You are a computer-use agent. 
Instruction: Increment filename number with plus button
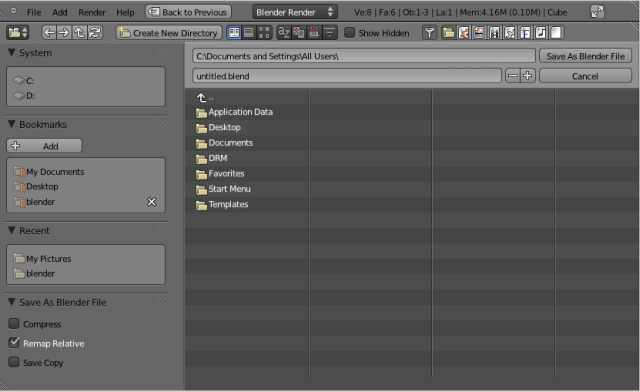[x=528, y=76]
